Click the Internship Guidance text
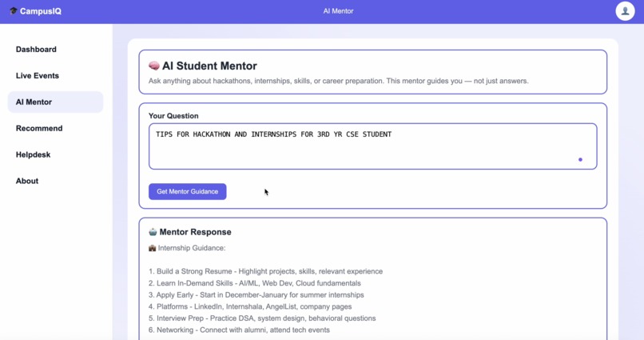The image size is (644, 340). [192, 248]
